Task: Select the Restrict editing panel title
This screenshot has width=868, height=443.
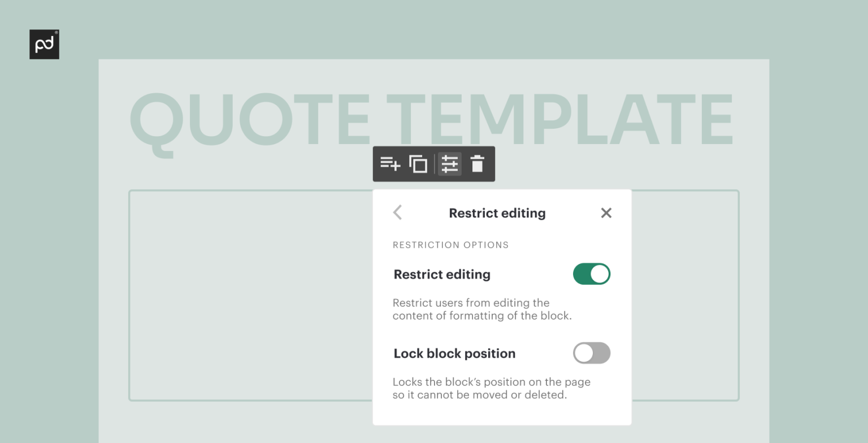Action: pos(497,213)
